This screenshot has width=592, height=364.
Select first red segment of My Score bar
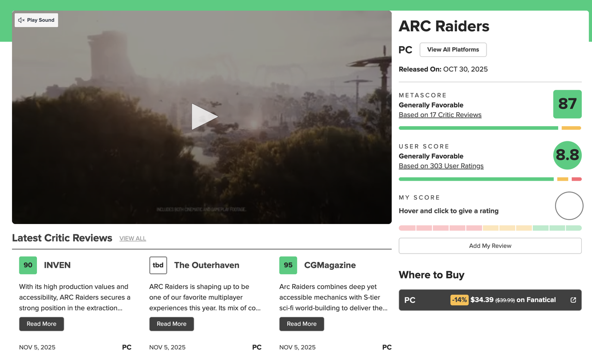coord(407,228)
